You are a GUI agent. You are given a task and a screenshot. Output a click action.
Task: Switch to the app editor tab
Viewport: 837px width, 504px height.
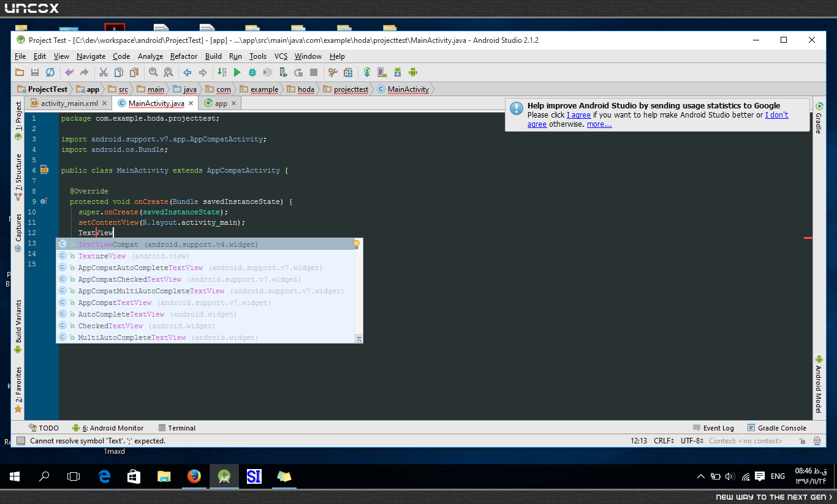click(221, 103)
